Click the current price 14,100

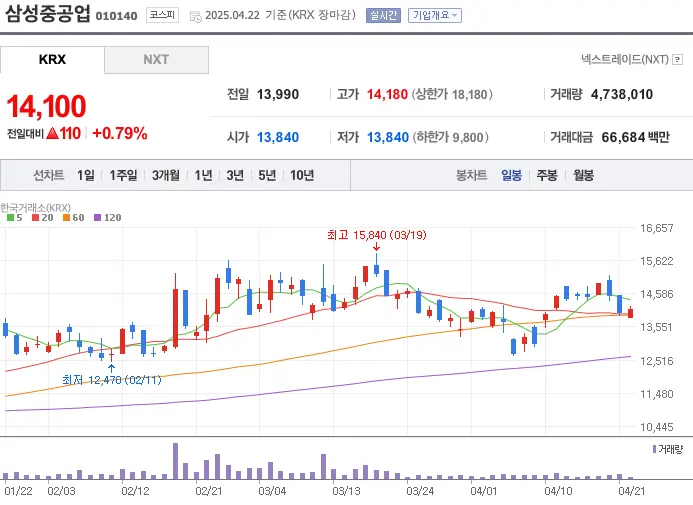click(46, 106)
